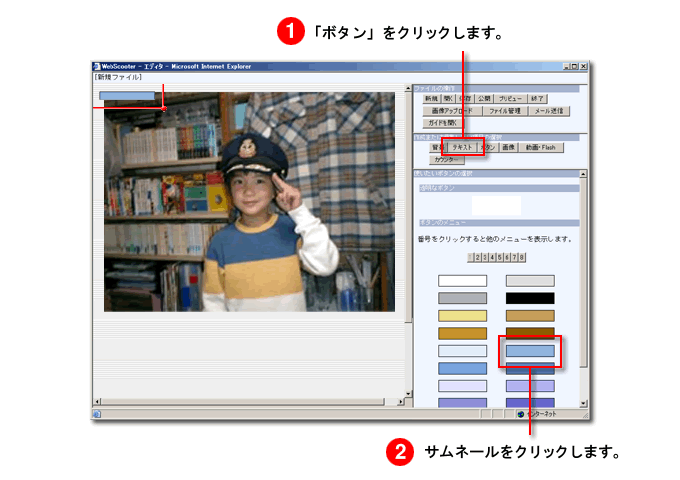
Task: Click the editor canvas scroll down arrow
Action: coord(408,394)
